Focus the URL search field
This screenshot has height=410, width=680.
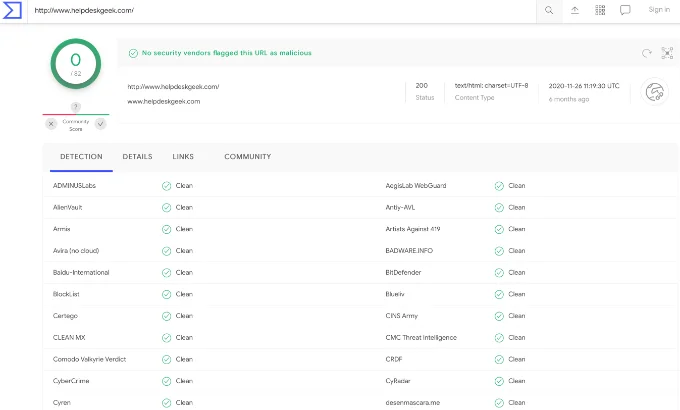282,11
